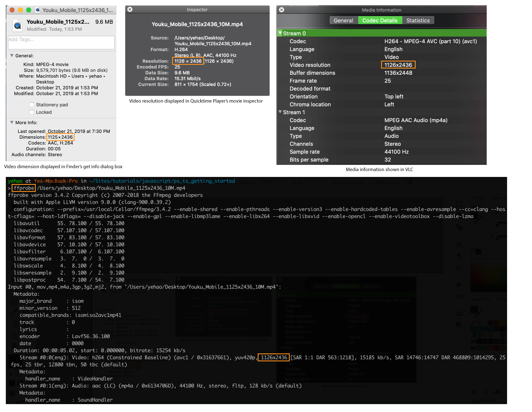Close the Get Info window with red button
Image resolution: width=532 pixels, height=412 pixels.
coord(12,10)
